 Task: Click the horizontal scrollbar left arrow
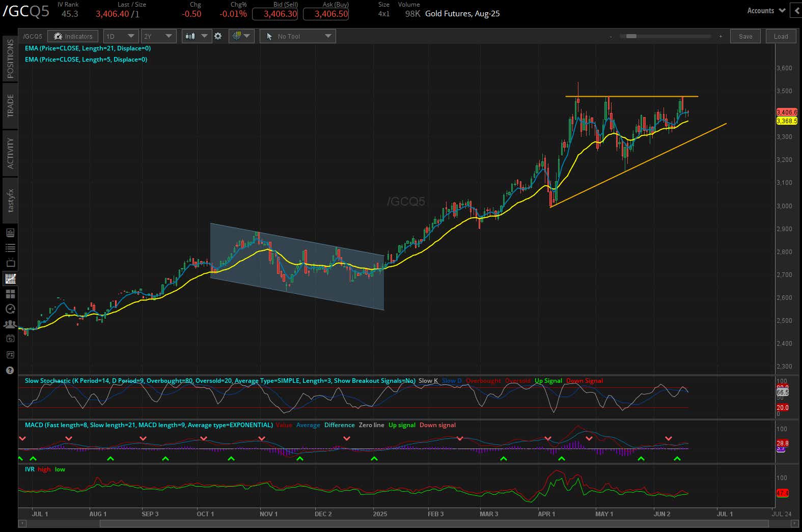pos(21,523)
